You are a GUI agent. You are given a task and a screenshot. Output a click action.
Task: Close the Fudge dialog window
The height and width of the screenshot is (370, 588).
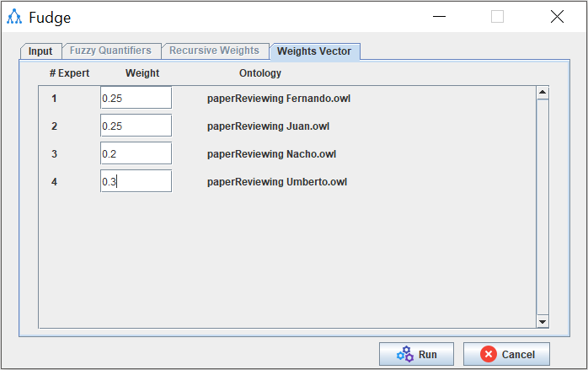[x=556, y=17]
